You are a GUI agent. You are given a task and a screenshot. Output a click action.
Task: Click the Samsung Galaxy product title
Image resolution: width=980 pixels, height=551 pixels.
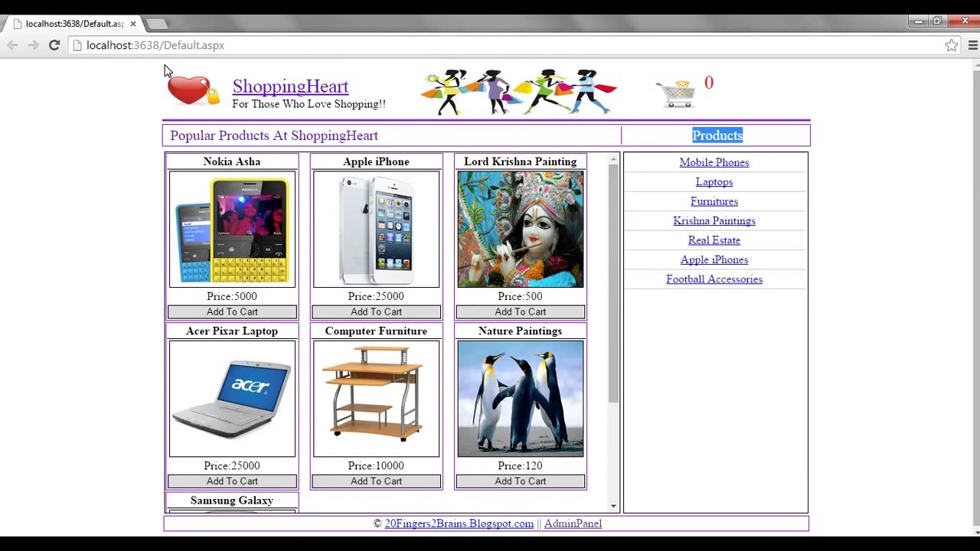(232, 500)
